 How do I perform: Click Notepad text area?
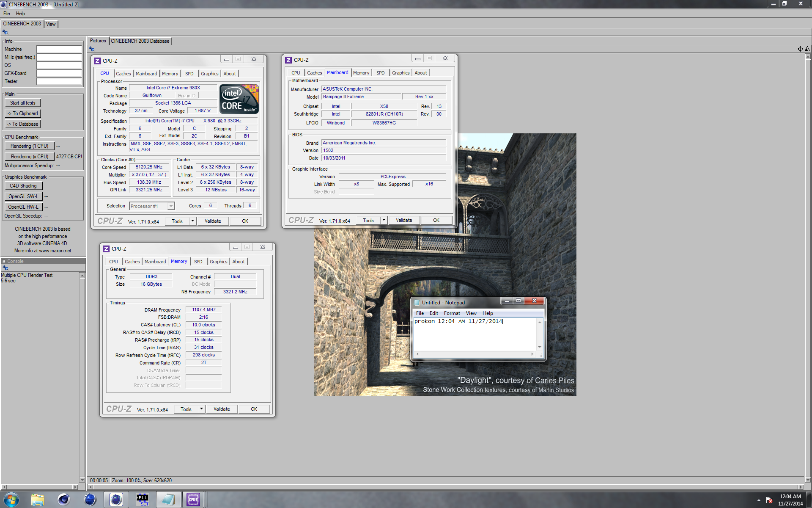pos(475,334)
